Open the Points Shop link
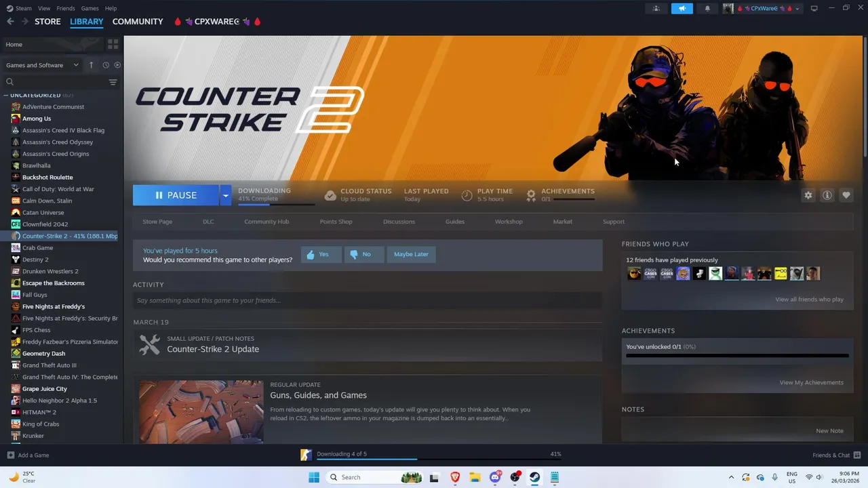The width and height of the screenshot is (868, 488). coord(336,222)
